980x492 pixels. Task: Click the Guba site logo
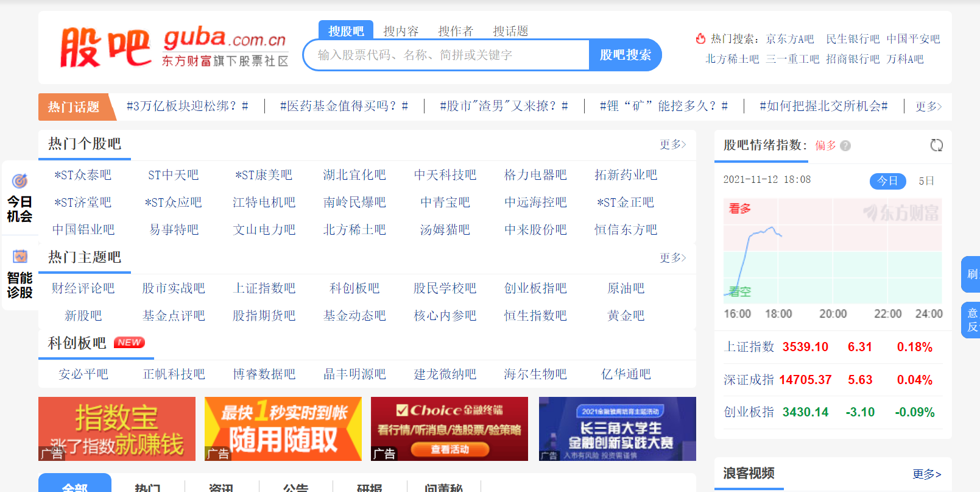[x=174, y=47]
